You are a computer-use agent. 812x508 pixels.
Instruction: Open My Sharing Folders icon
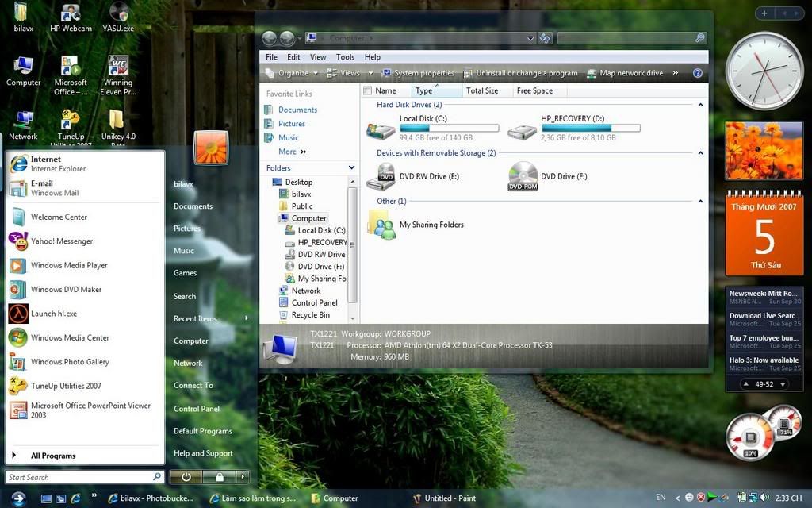coord(381,225)
